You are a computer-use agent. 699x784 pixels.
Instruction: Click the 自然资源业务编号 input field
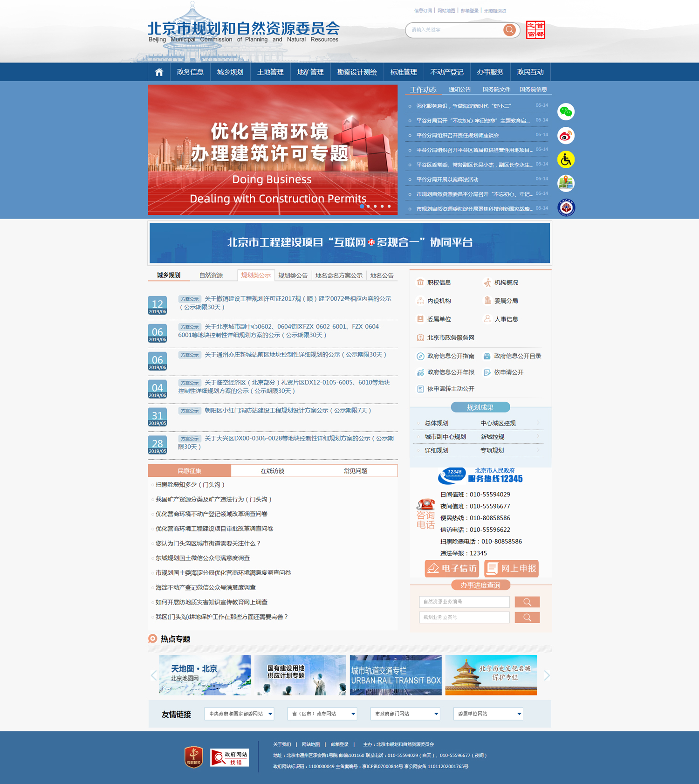[464, 602]
